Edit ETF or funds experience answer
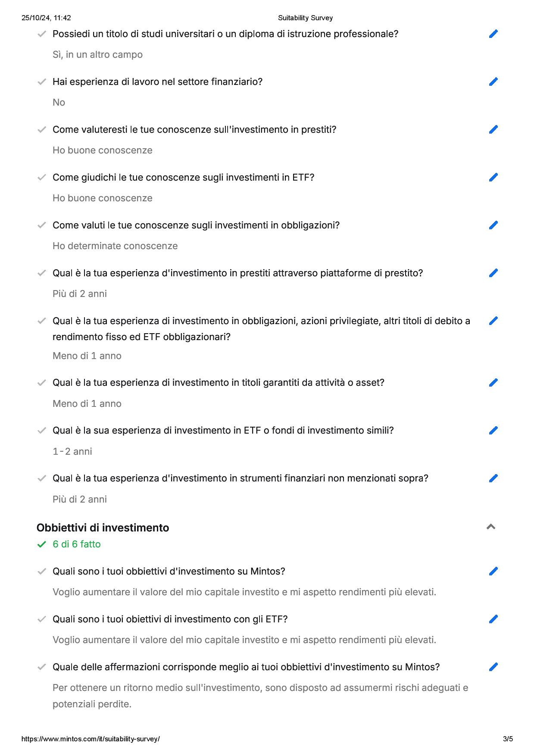The image size is (534, 756). pos(493,431)
